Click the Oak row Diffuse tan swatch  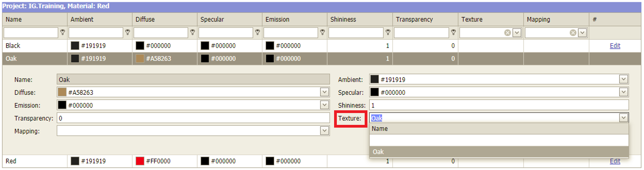[140, 58]
